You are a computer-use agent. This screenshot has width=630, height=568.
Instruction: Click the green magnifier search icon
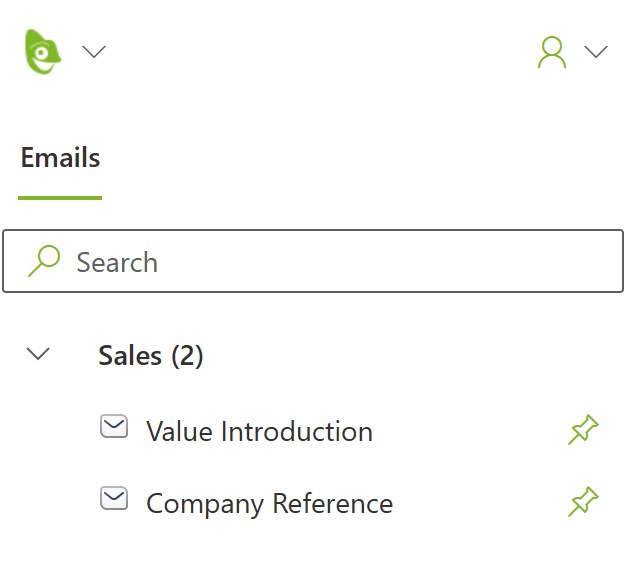pyautogui.click(x=43, y=261)
